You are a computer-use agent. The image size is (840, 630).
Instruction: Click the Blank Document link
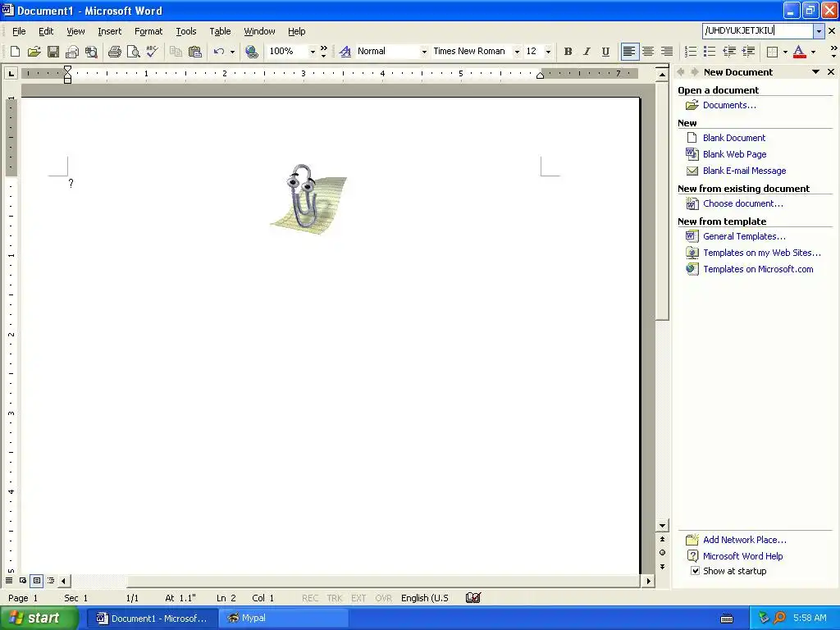(734, 138)
